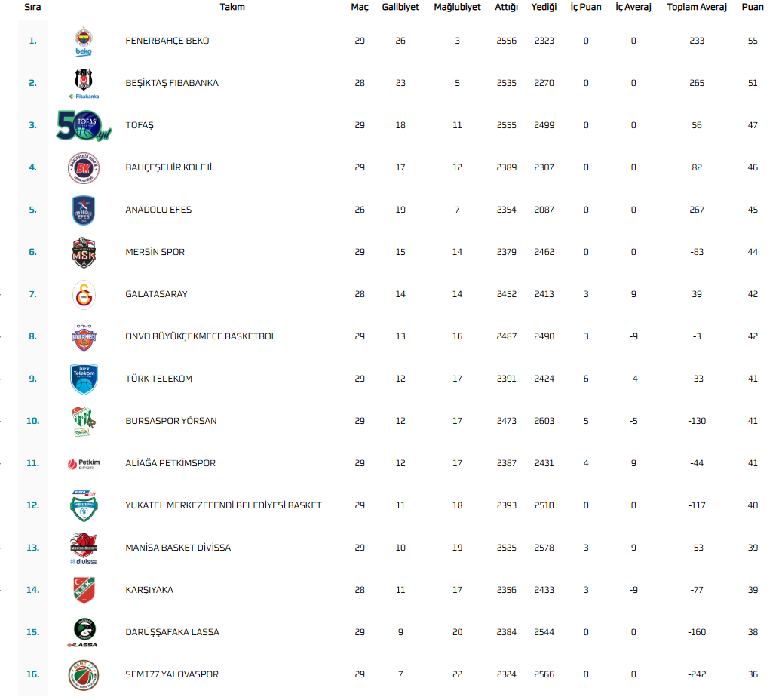The height and width of the screenshot is (700, 776).
Task: Sort standings by the Puan column header
Action: click(753, 8)
